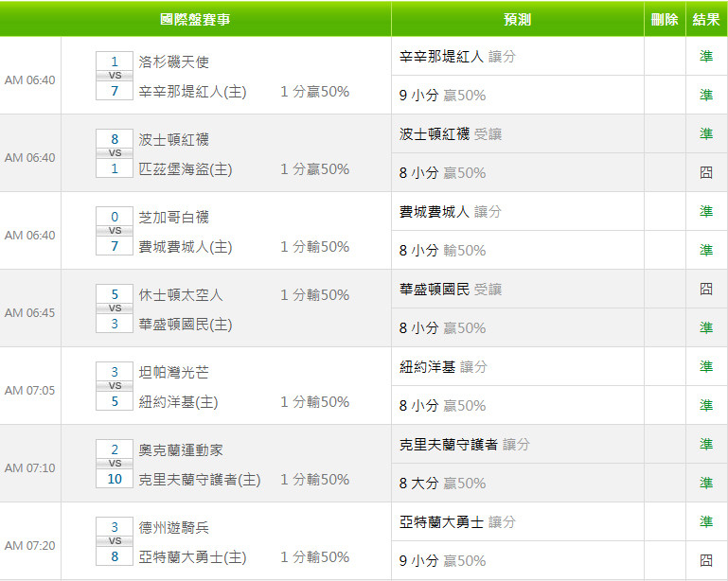
Task: Click score 2 beside 奧克蘭運動家
Action: click(115, 449)
